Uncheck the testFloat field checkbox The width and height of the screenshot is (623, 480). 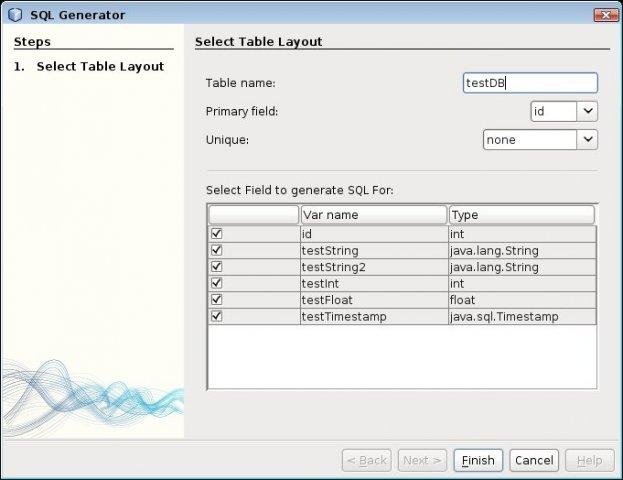pos(217,300)
